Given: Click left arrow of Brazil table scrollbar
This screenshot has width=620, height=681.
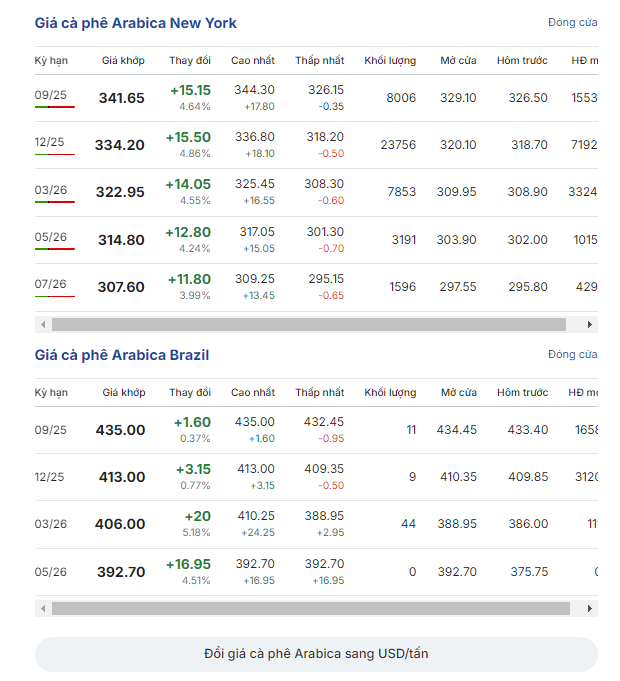Looking at the screenshot, I should click(x=43, y=608).
